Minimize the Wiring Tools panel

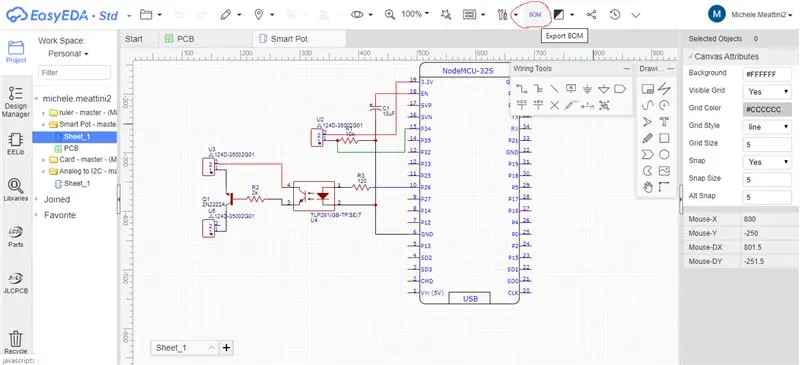(626, 68)
